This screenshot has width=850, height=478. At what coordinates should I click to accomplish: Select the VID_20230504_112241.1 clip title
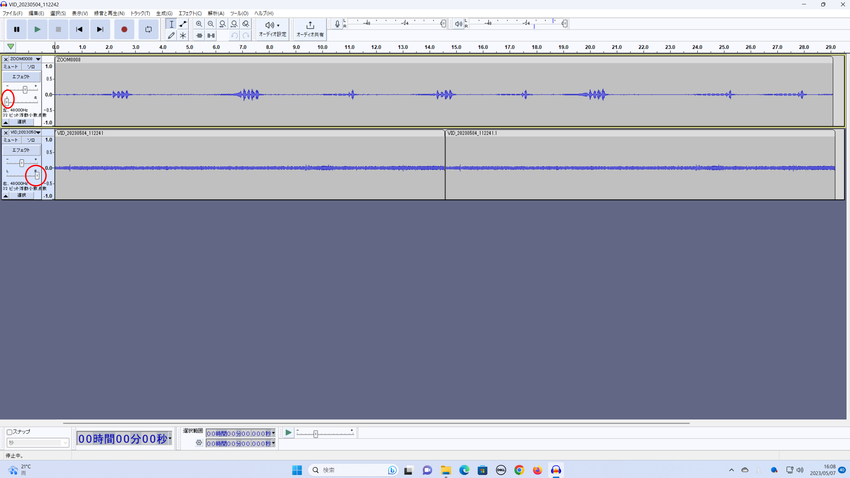pyautogui.click(x=472, y=133)
